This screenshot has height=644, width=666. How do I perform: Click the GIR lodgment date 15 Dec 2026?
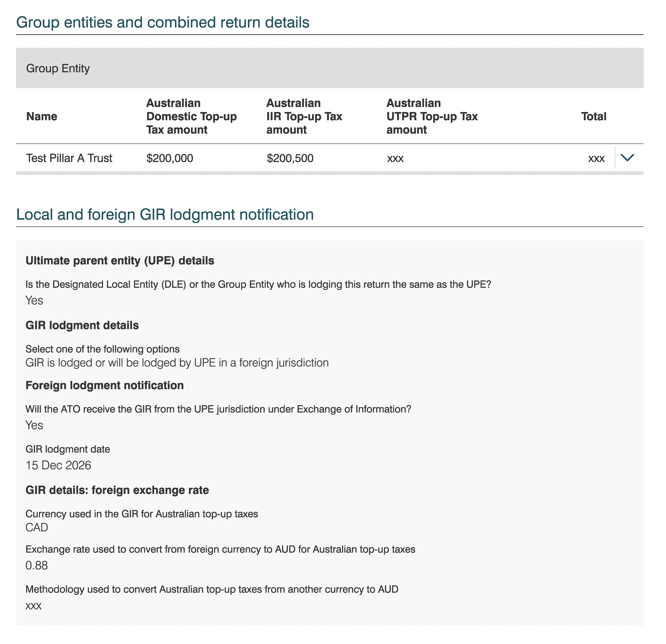tap(58, 465)
